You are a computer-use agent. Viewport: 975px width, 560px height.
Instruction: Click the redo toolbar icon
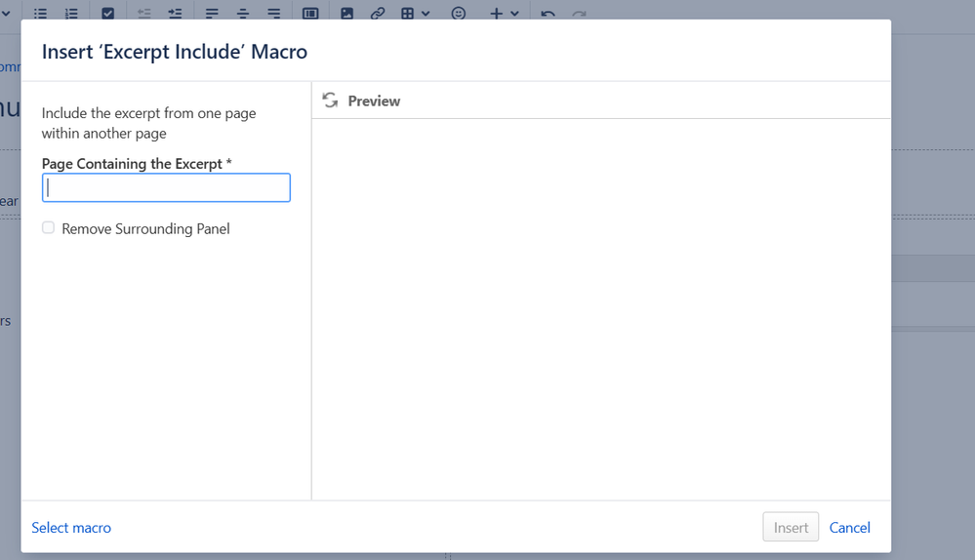(x=579, y=13)
